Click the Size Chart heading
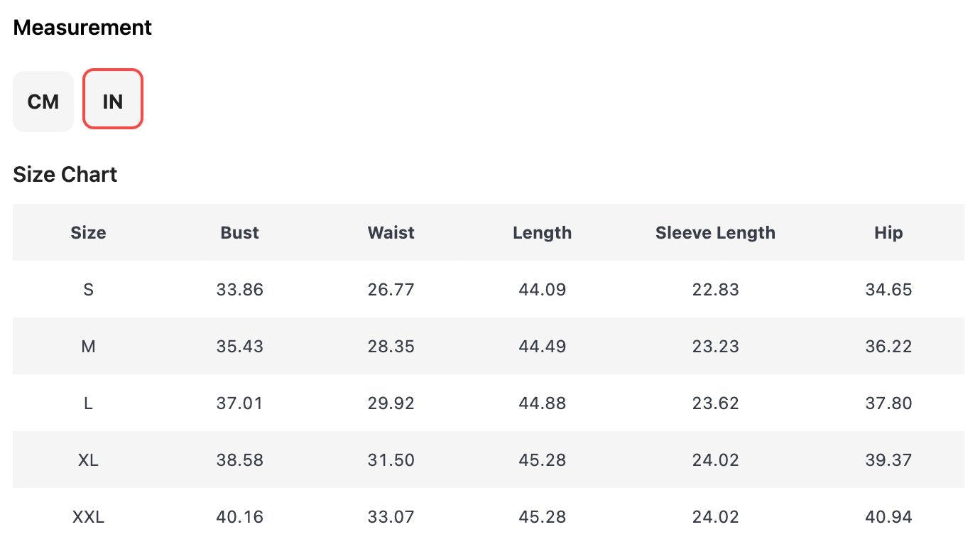This screenshot has width=980, height=554. pyautogui.click(x=65, y=175)
